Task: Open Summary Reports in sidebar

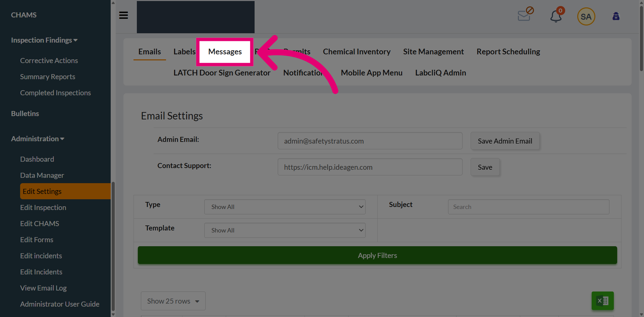Action: pyautogui.click(x=48, y=76)
